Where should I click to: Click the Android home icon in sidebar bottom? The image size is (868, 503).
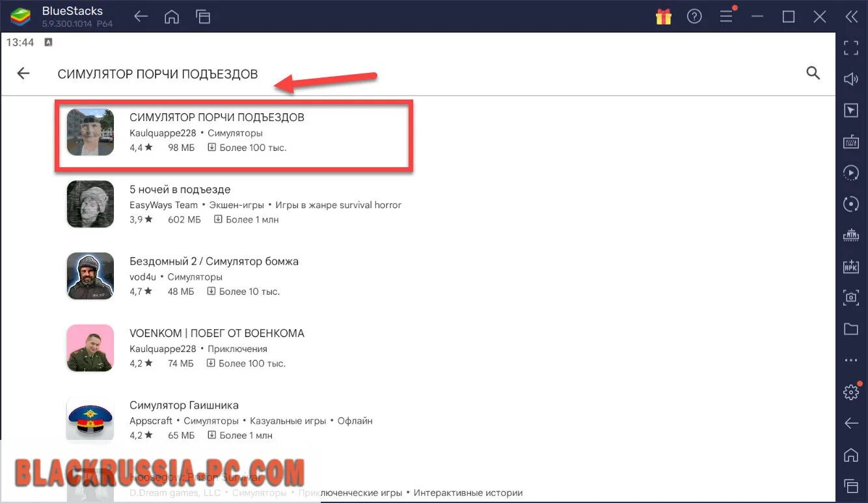pos(851,454)
